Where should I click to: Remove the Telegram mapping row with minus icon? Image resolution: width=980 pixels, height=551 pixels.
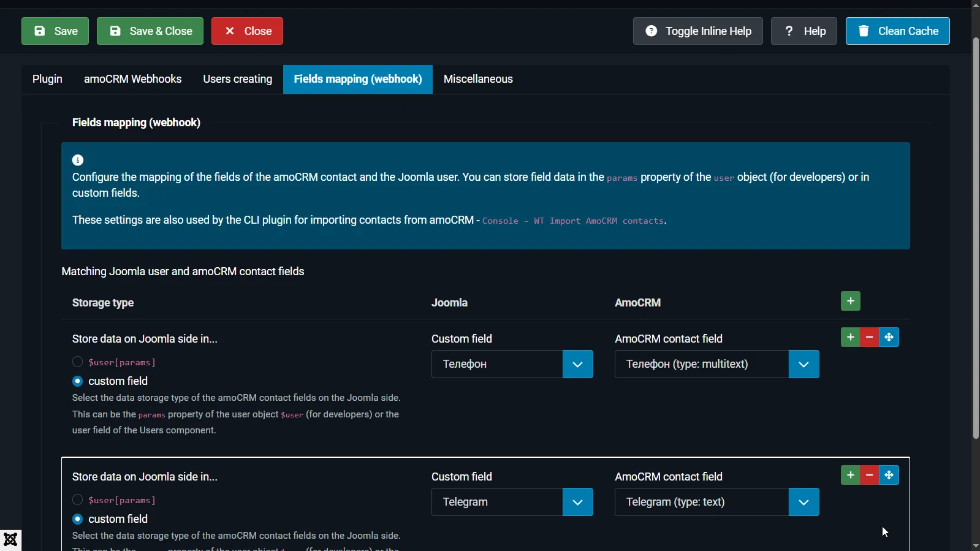click(870, 475)
